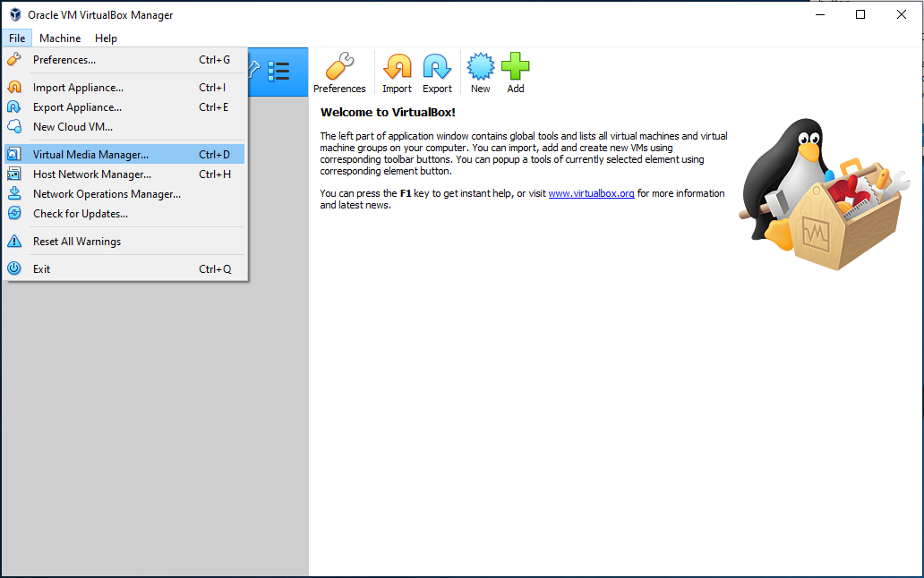Image resolution: width=924 pixels, height=578 pixels.
Task: Choose Preferences... from the File menu
Action: [124, 59]
